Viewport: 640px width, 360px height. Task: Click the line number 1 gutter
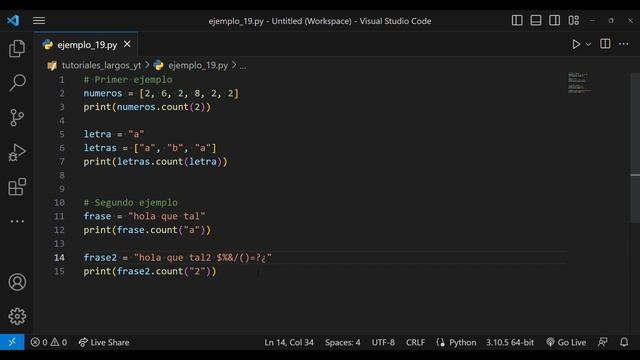[x=62, y=80]
